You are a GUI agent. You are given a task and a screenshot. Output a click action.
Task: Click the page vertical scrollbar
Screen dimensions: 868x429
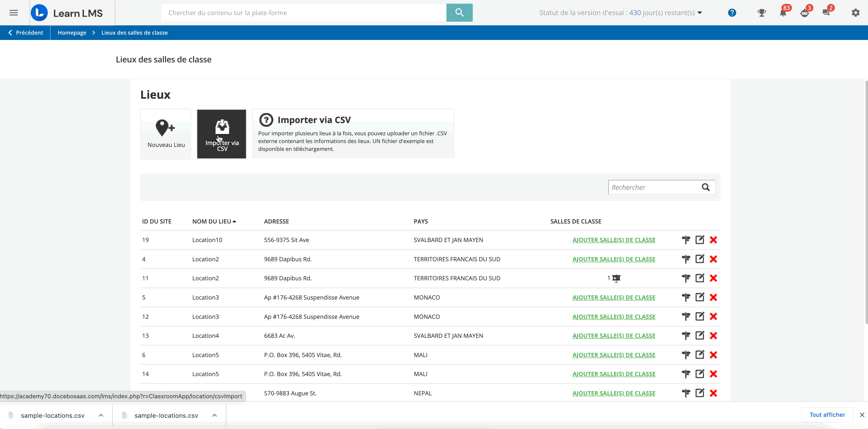866,202
